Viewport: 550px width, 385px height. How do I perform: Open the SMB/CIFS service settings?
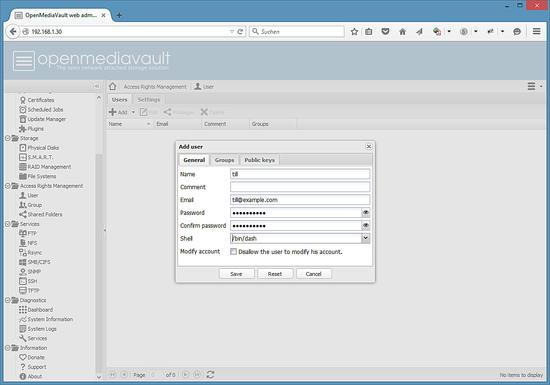[x=34, y=262]
